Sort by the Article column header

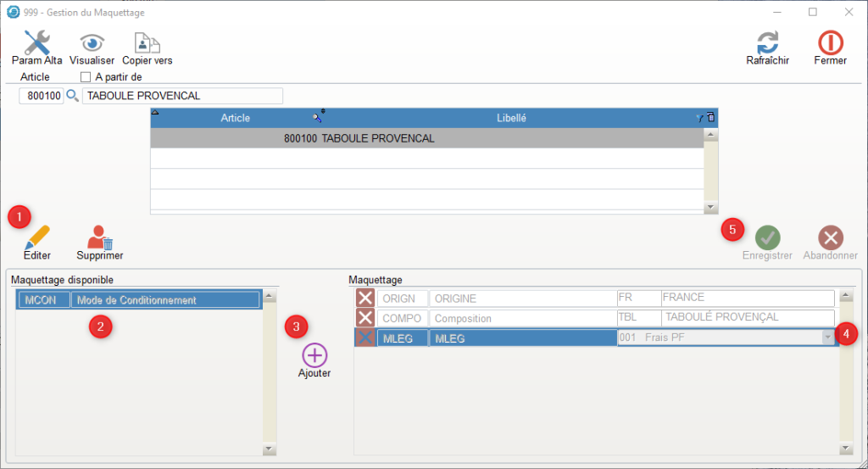235,118
